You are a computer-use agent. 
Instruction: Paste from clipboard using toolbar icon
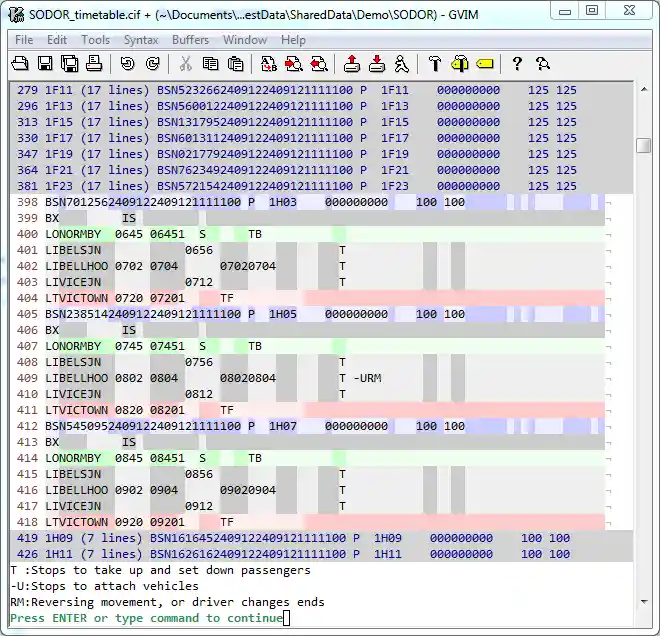[x=235, y=64]
